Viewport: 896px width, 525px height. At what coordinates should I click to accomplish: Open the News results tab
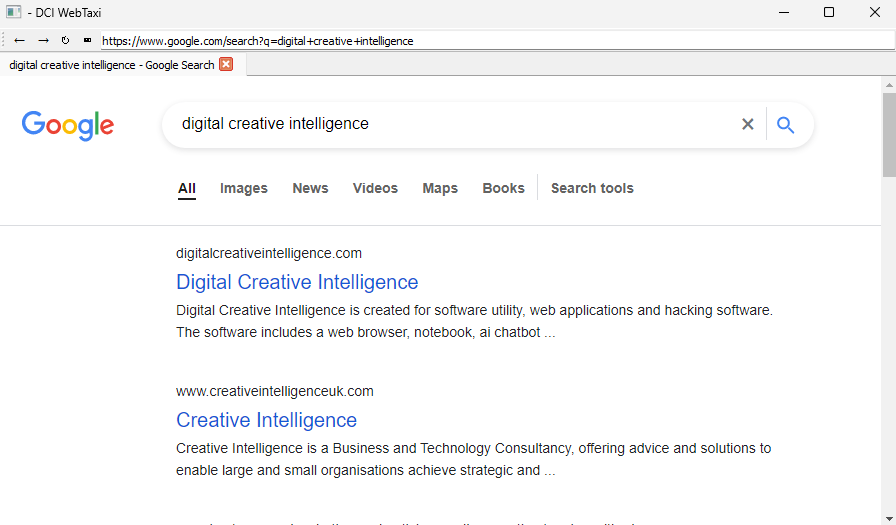click(310, 188)
